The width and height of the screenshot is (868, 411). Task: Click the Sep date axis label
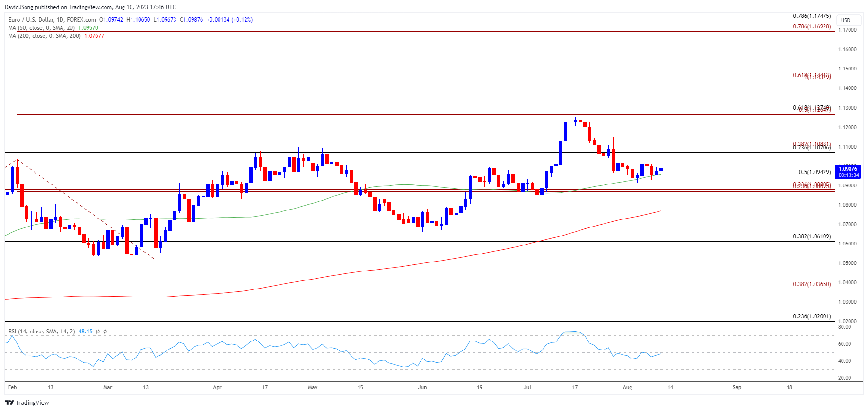pyautogui.click(x=737, y=387)
